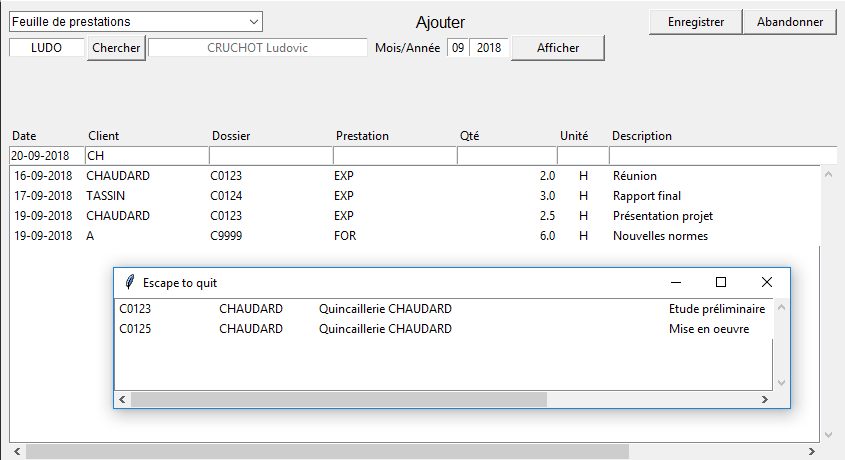The image size is (845, 460).
Task: Click the Enregistrer button
Action: click(695, 22)
